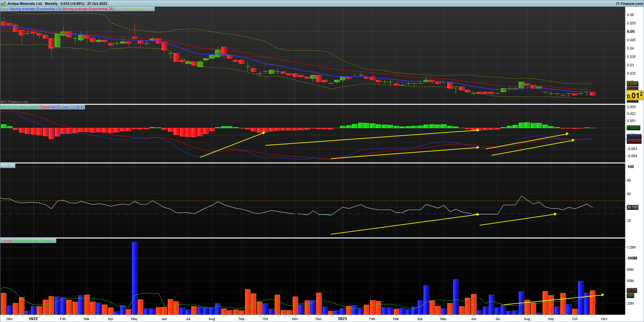This screenshot has height=322, width=644.
Task: Open the IT-Finance.com link at top right
Action: click(629, 4)
